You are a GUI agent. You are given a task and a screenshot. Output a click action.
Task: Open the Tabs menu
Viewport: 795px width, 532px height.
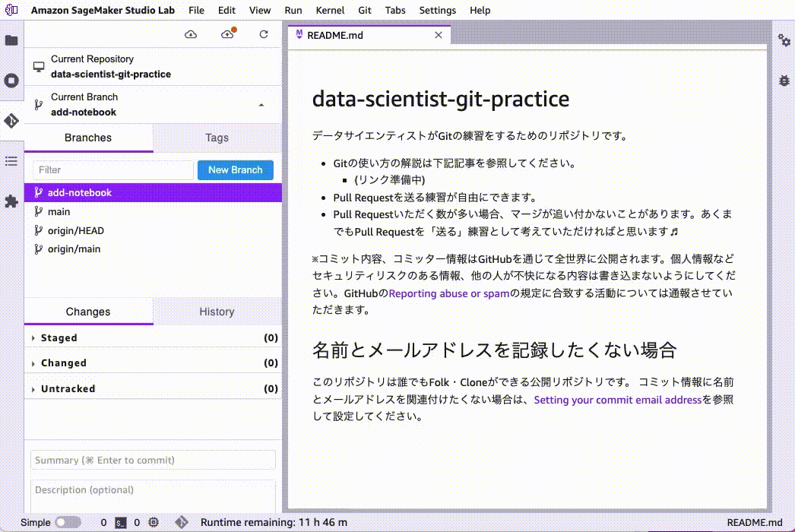[395, 10]
